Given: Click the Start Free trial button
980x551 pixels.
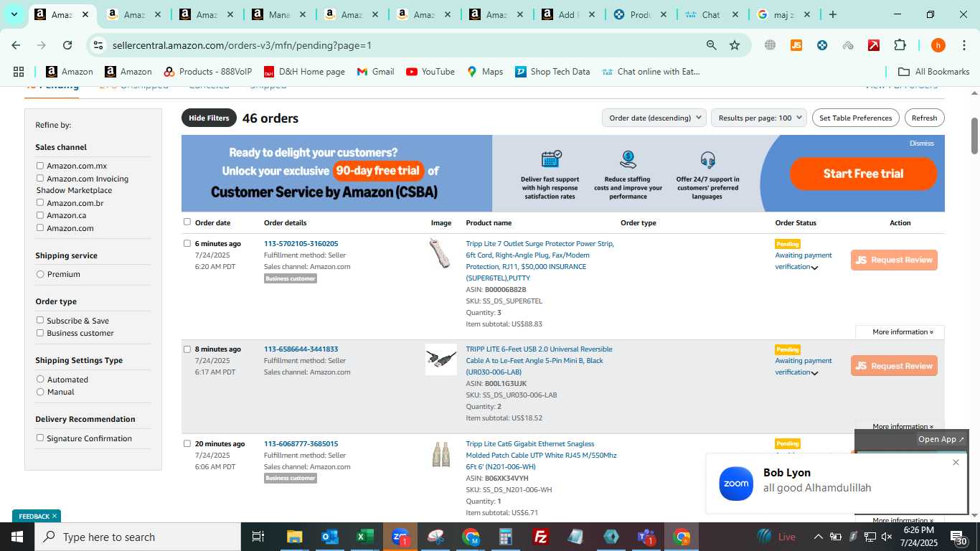Looking at the screenshot, I should coord(863,174).
